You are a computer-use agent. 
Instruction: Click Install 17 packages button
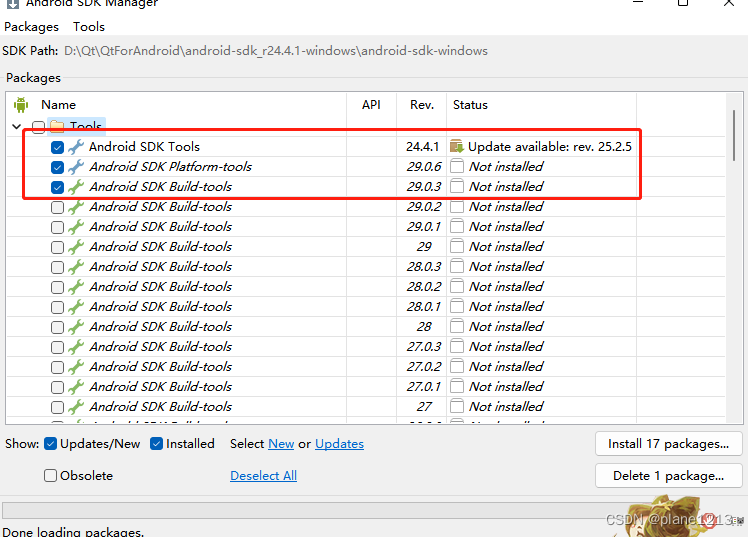pos(668,444)
